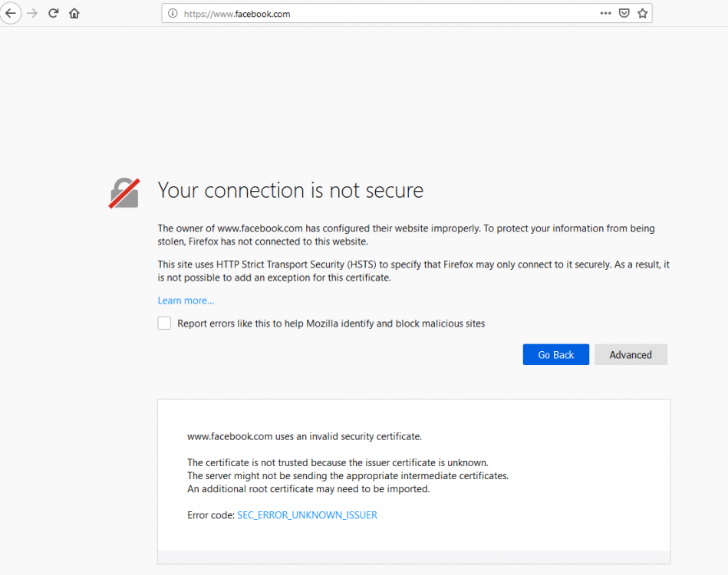Click 'An additional root certificate may need to be imported.'
The image size is (728, 575).
coord(308,488)
